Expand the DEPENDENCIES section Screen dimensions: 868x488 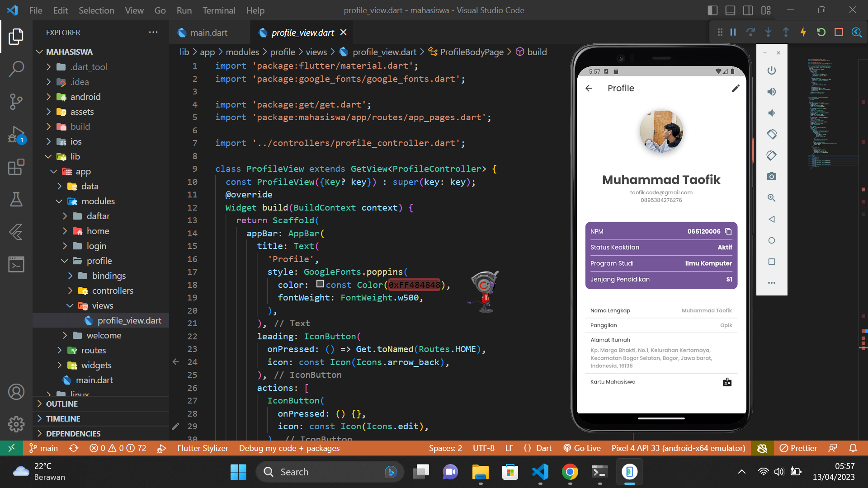pyautogui.click(x=100, y=434)
